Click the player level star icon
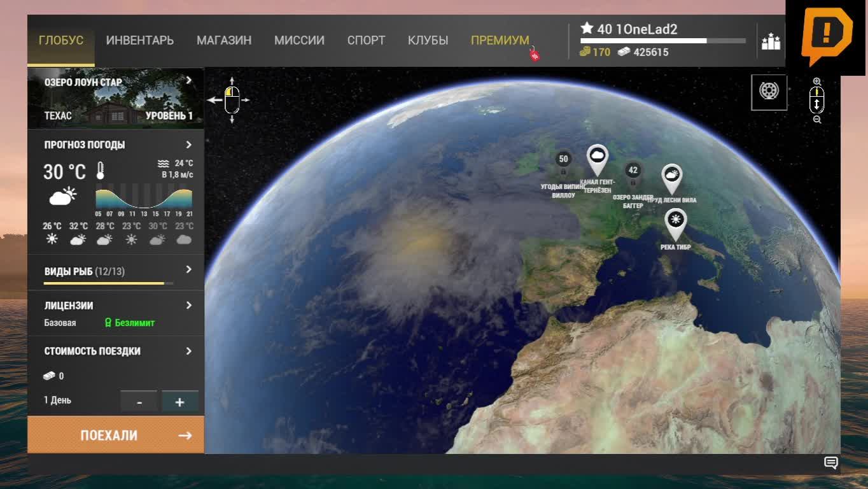 (587, 29)
